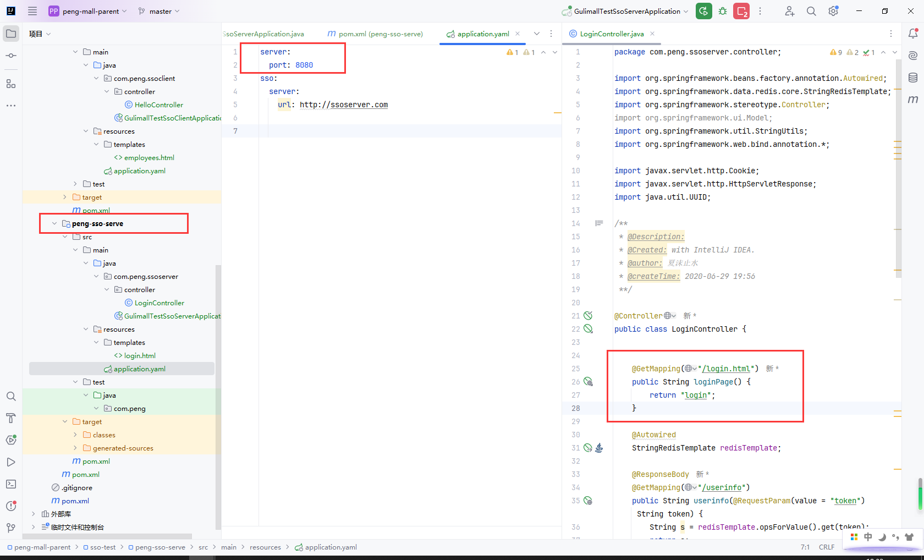Open the Git tool window
Image resolution: width=924 pixels, height=560 pixels.
pos(11,528)
